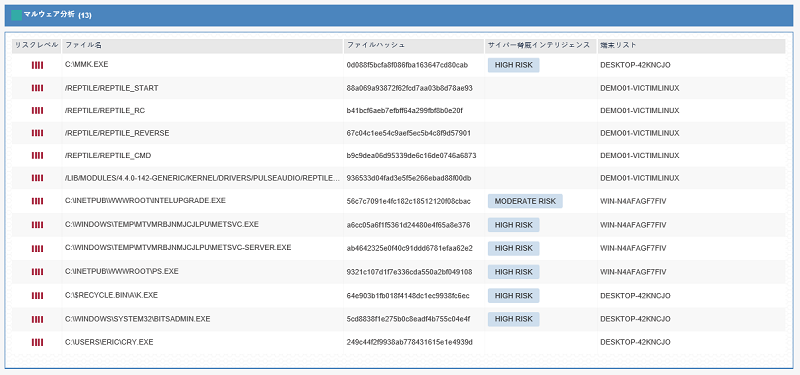Click hash b9c9dea06d95339de6c16de0746a6873
The image size is (800, 375).
point(411,156)
